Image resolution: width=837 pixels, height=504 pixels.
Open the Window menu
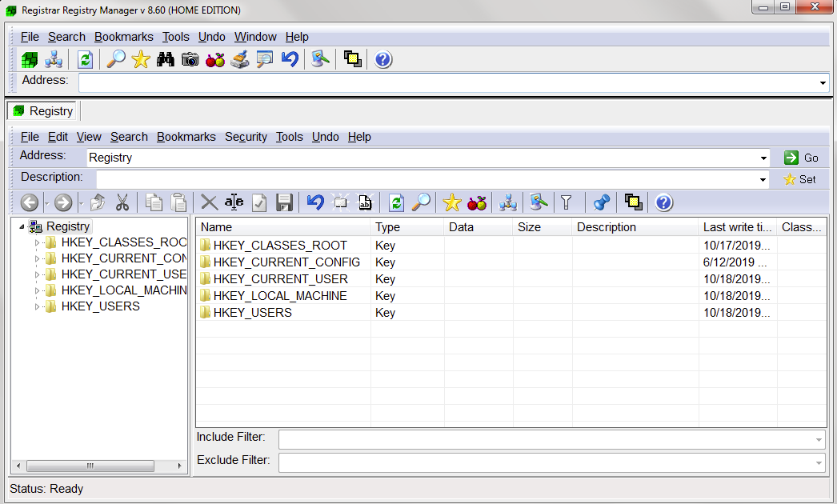point(255,37)
